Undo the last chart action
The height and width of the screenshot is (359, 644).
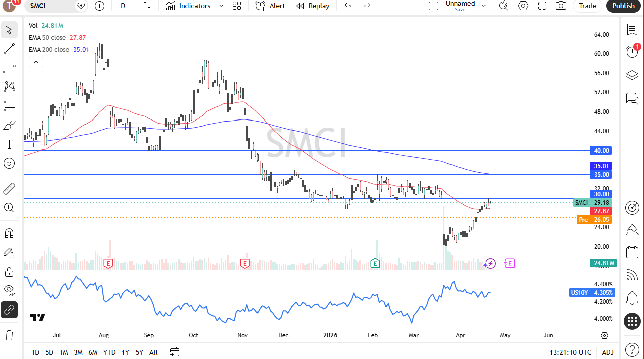pos(348,6)
